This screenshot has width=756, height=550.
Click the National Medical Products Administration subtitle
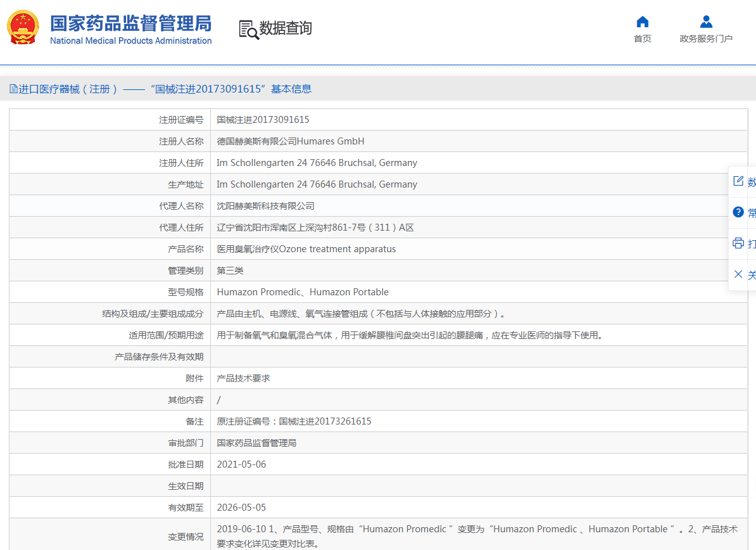tap(130, 41)
